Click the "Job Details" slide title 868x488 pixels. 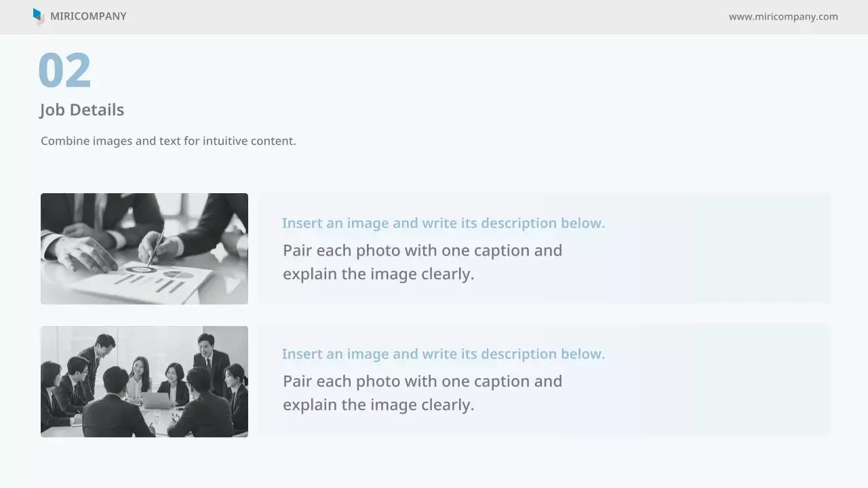coord(82,110)
